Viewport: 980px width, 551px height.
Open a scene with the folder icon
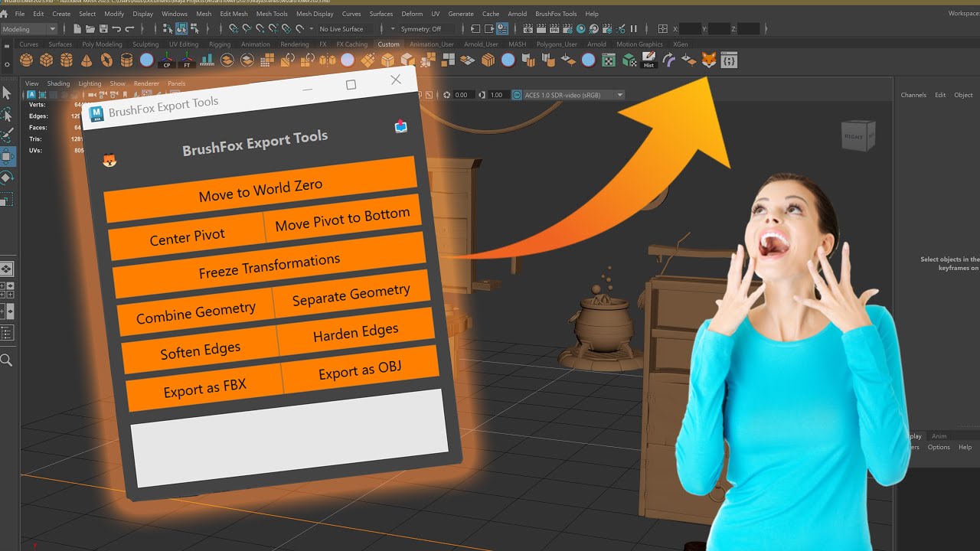[90, 29]
